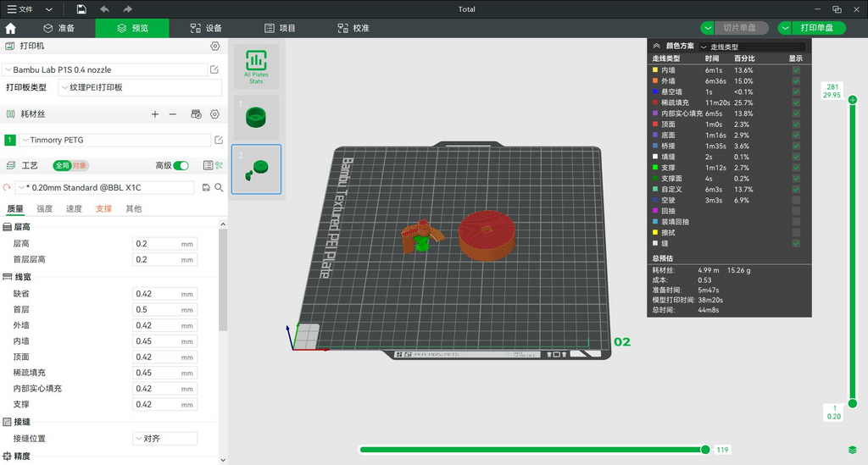868x465 pixels.
Task: Open the 切片单盘 dropdown arrow
Action: pyautogui.click(x=708, y=28)
